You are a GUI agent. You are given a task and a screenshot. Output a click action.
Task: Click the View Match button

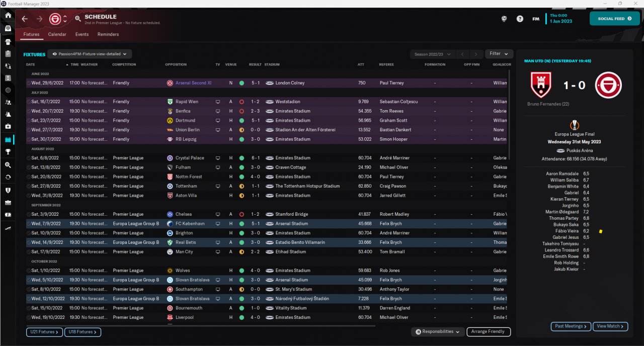click(x=610, y=326)
